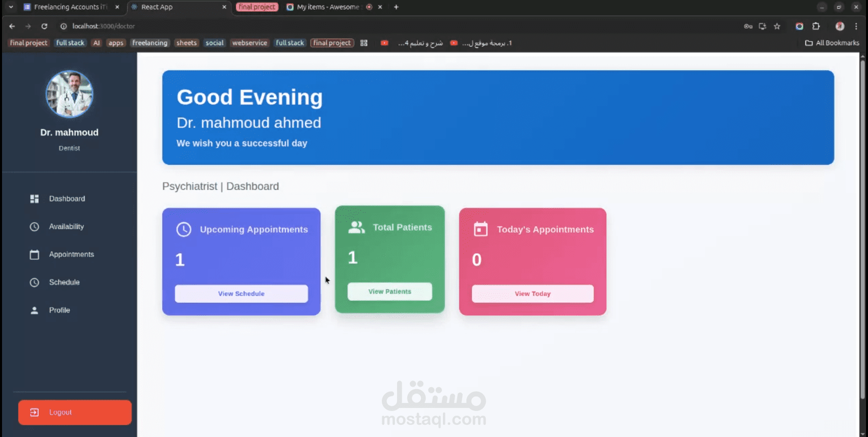This screenshot has height=437, width=868.
Task: Close the React App tab
Action: coord(224,7)
